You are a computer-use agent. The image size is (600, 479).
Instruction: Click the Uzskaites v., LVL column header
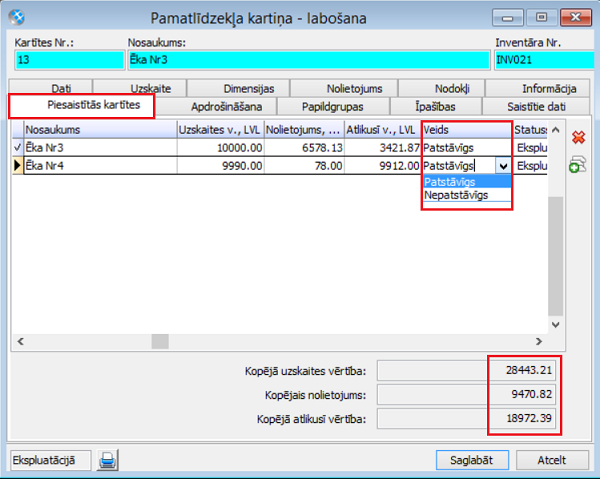tap(220, 130)
